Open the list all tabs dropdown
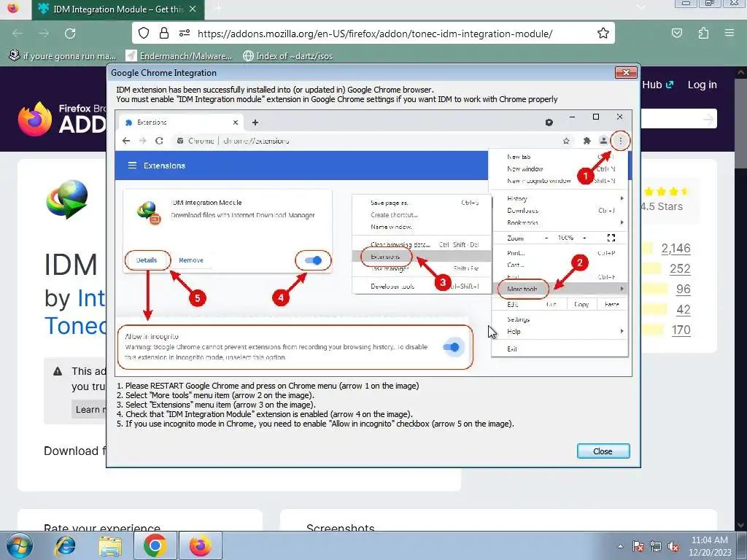 pos(641,7)
